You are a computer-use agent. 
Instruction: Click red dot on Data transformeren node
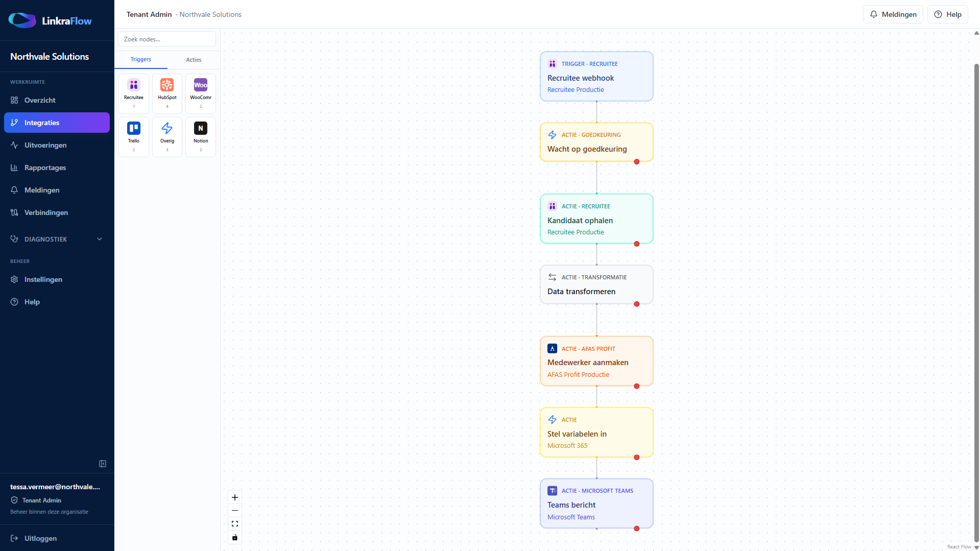637,304
